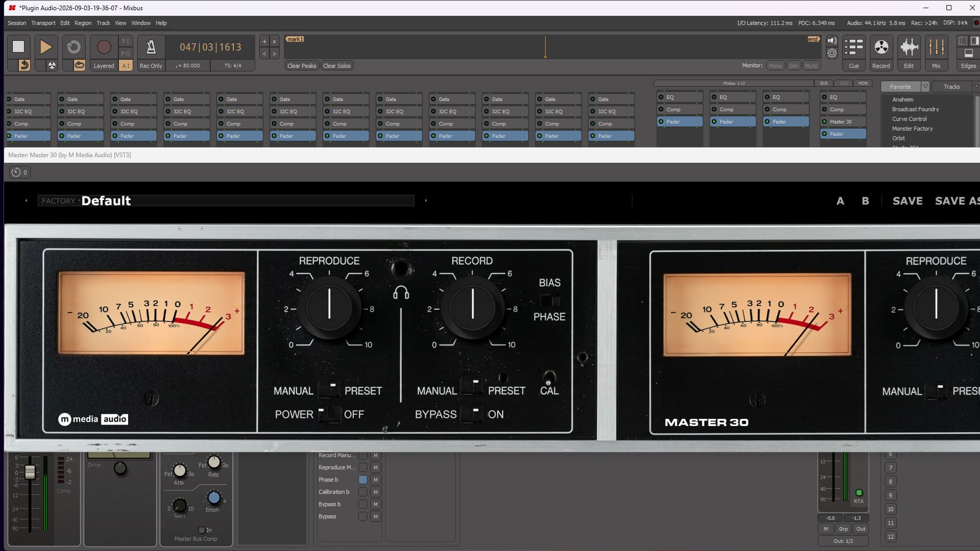
Task: Toggle the AI auto-input button
Action: tap(126, 65)
